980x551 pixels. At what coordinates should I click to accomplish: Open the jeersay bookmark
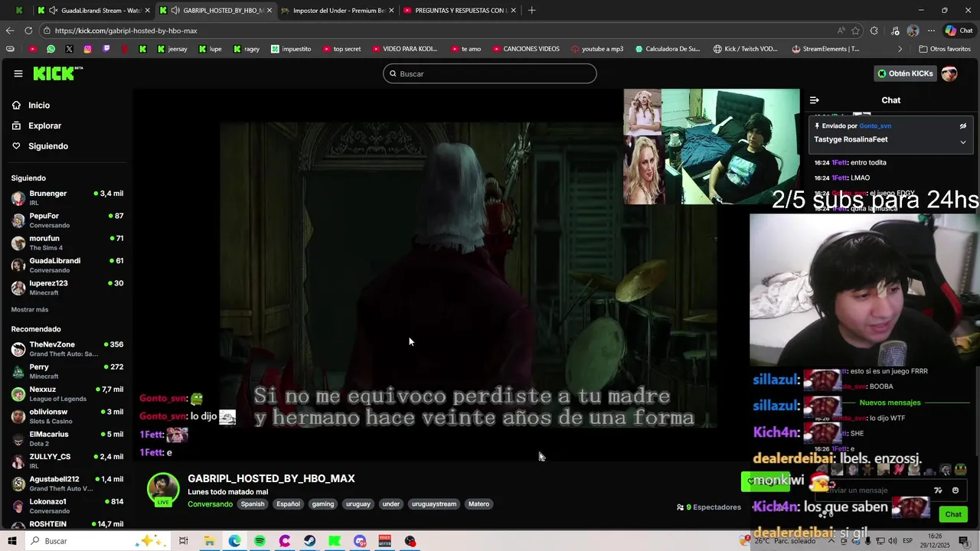point(171,49)
